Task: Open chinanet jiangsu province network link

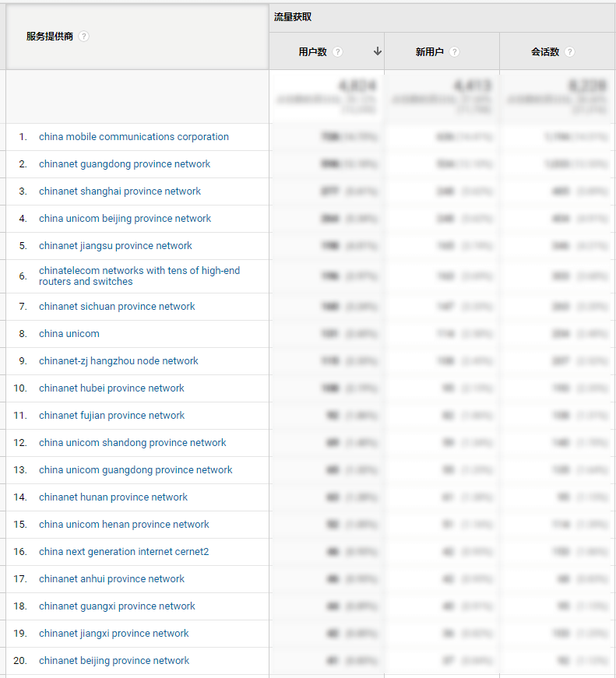Action: [x=115, y=246]
